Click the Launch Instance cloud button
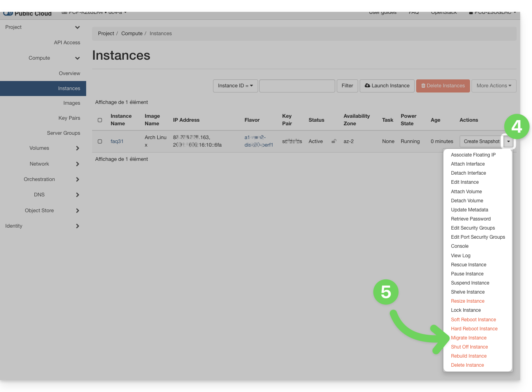 [387, 86]
